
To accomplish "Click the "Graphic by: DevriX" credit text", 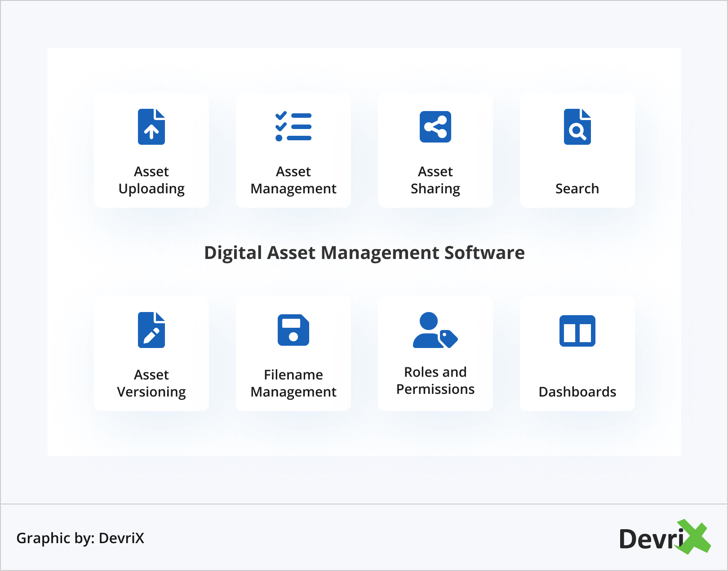I will [x=80, y=538].
